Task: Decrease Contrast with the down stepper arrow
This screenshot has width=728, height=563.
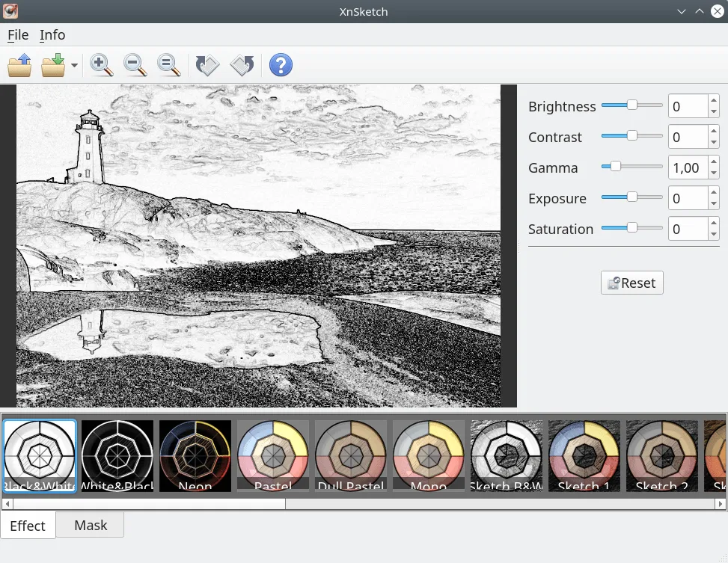Action: coord(714,143)
